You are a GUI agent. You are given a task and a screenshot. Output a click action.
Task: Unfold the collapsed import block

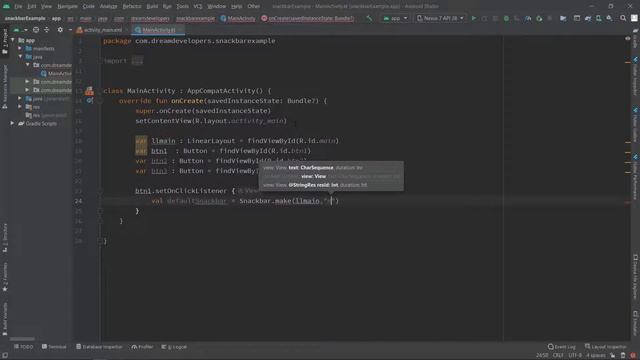(x=137, y=61)
